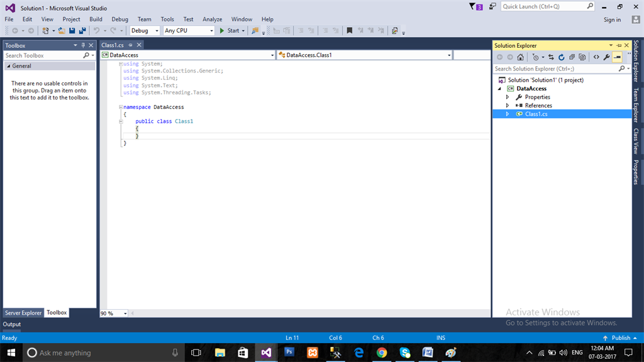The image size is (644, 362).
Task: Click the Home icon in Solution Explorer
Action: pyautogui.click(x=520, y=57)
